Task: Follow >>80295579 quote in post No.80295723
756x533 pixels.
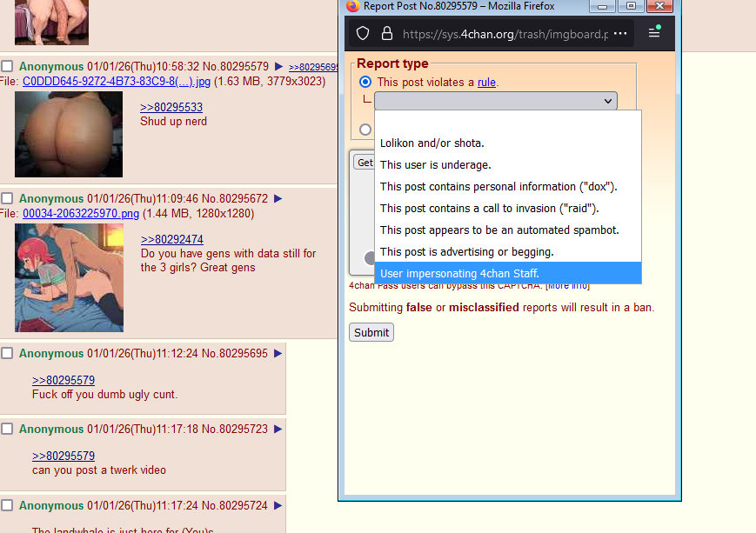Action: tap(64, 456)
